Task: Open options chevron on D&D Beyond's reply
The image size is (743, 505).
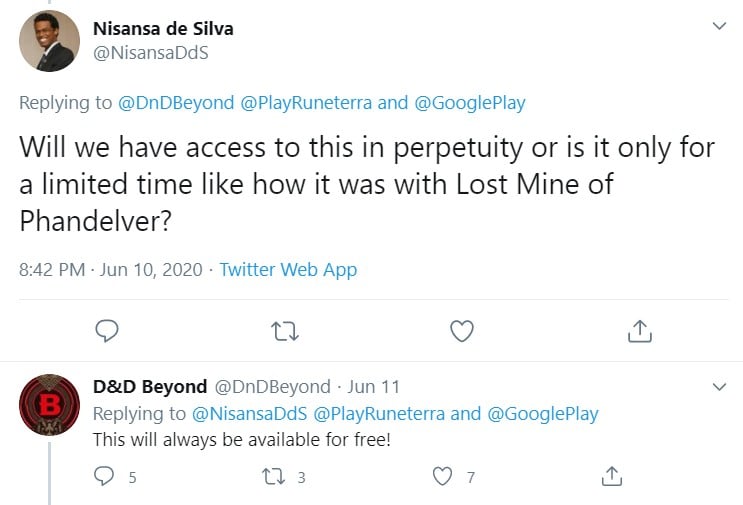Action: (x=719, y=387)
